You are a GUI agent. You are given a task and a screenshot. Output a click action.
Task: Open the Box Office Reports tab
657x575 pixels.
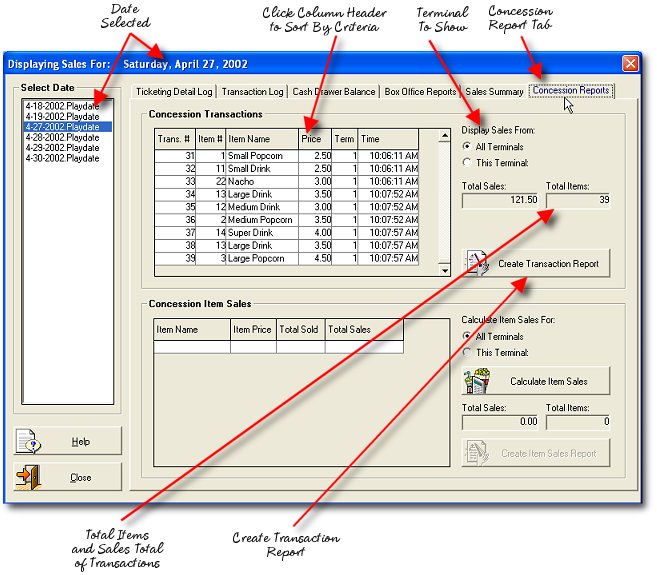coord(421,92)
